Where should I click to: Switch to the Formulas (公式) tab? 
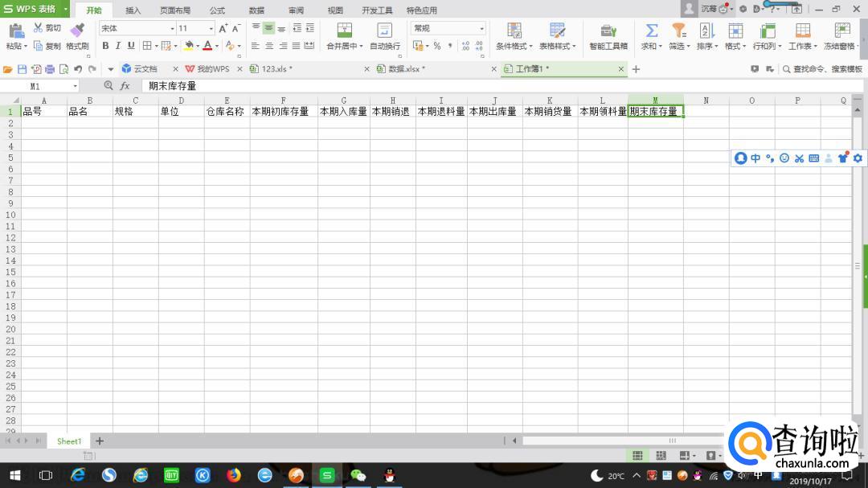(217, 10)
